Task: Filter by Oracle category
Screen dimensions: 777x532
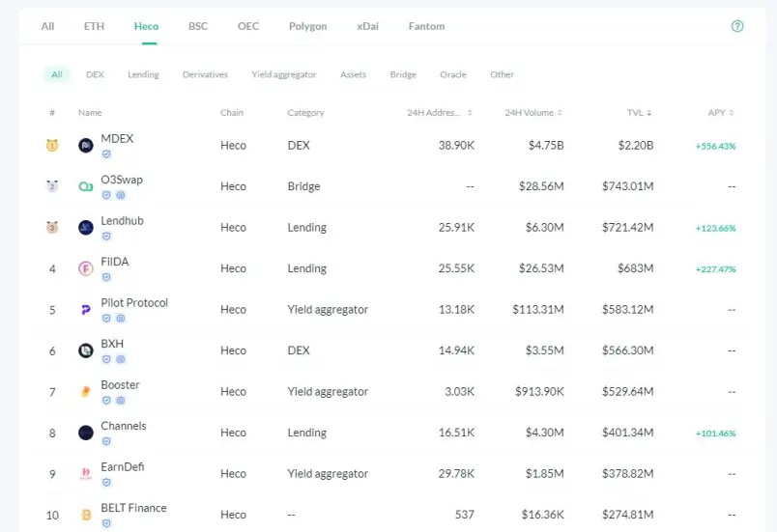Action: pos(453,74)
